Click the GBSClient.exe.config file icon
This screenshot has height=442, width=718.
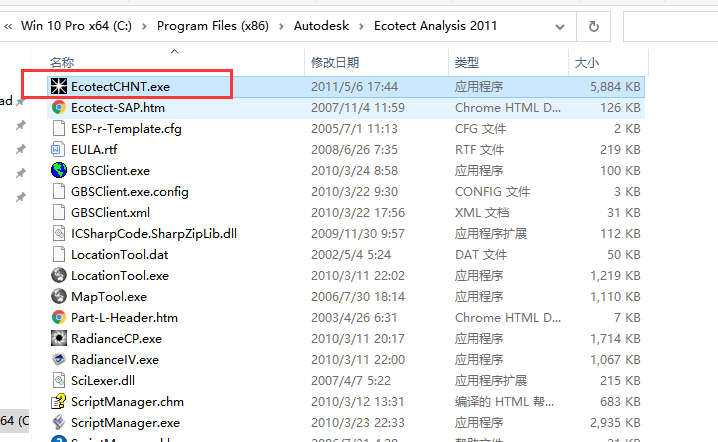coord(59,191)
